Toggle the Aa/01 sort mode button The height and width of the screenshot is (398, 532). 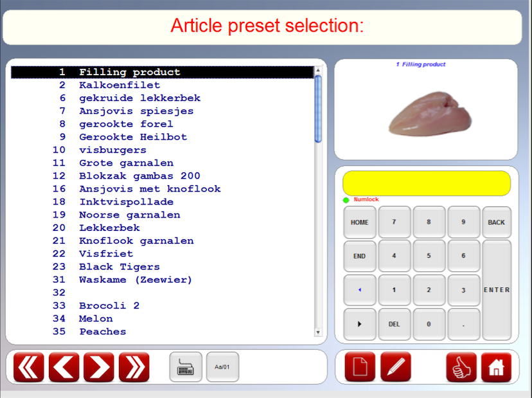point(222,367)
